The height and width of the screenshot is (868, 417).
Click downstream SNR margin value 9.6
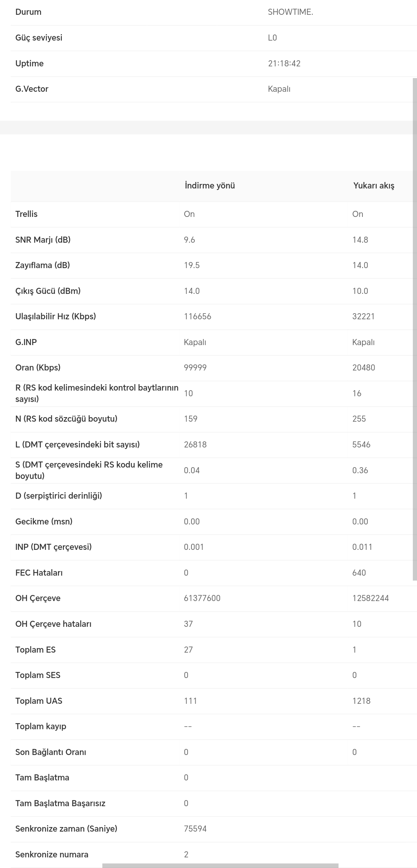tap(190, 240)
